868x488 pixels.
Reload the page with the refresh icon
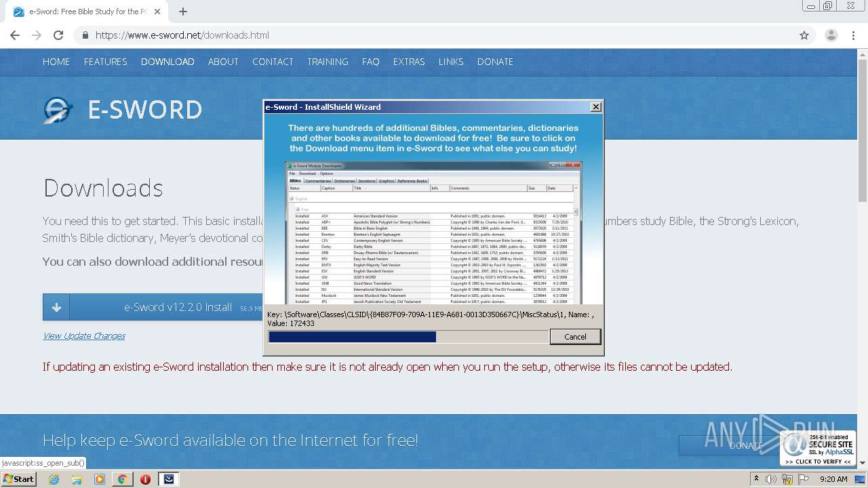[x=58, y=35]
